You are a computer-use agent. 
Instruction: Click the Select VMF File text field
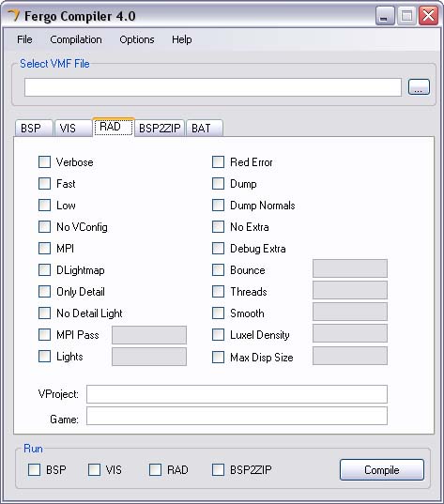point(213,86)
